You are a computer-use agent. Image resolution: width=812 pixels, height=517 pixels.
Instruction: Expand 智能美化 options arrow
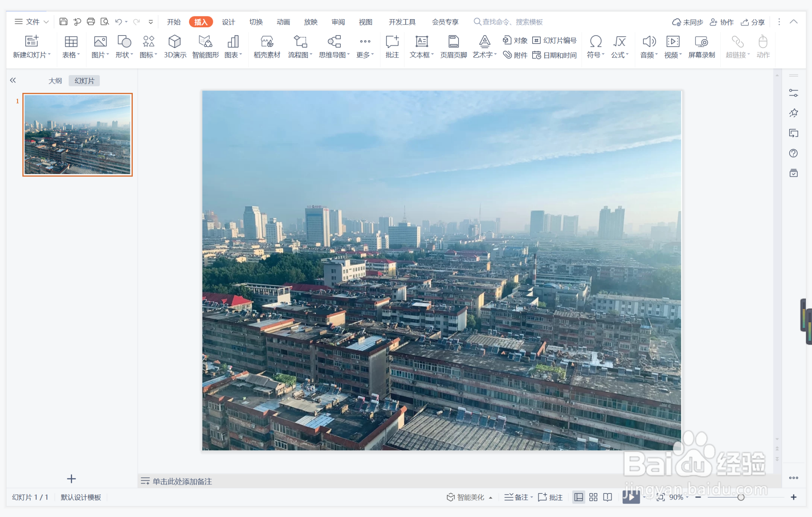tap(491, 497)
